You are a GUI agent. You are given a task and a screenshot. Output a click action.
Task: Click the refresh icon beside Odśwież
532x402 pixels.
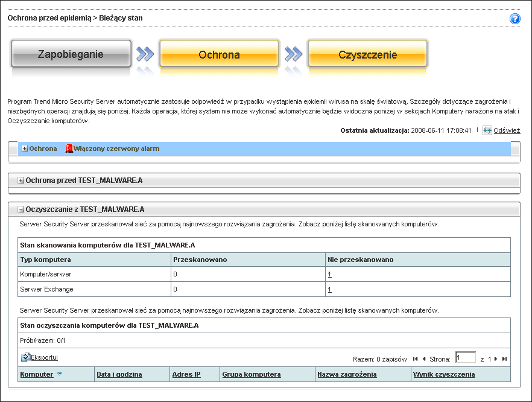click(x=487, y=130)
